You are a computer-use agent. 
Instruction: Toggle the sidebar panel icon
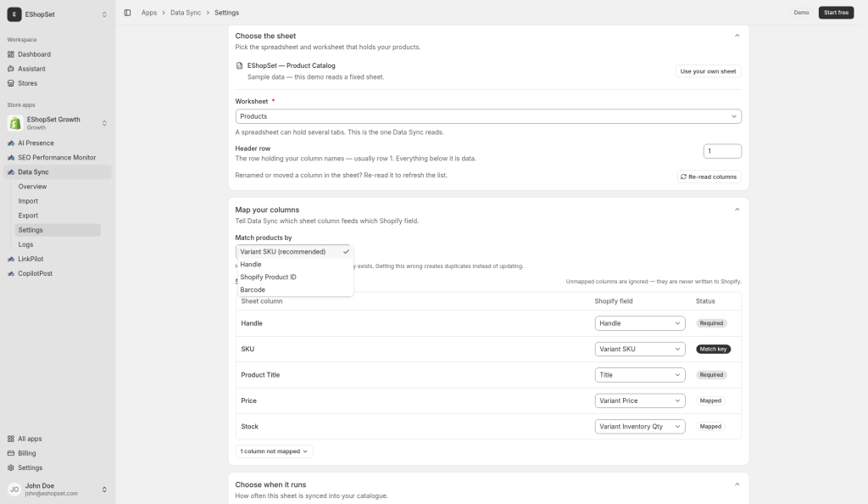pos(127,13)
